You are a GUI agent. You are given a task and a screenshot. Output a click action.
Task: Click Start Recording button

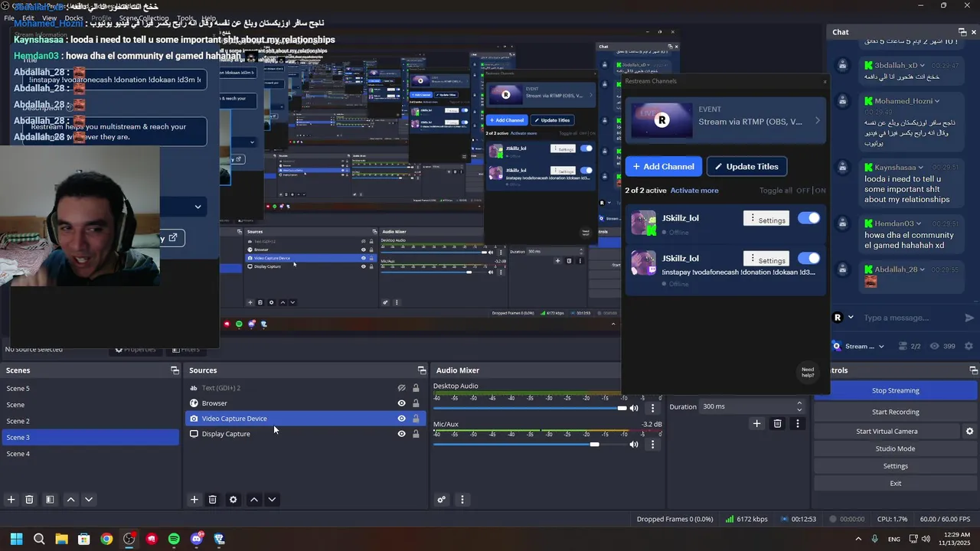(895, 412)
